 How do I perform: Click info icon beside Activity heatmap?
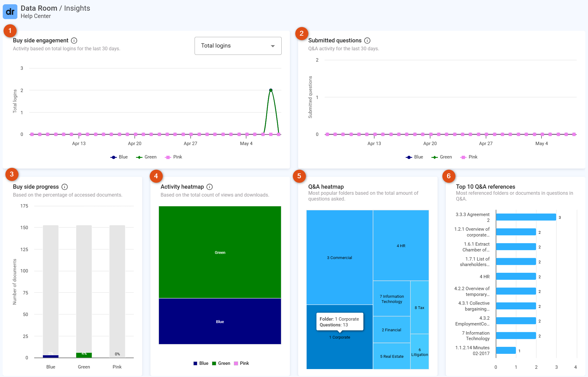[209, 187]
